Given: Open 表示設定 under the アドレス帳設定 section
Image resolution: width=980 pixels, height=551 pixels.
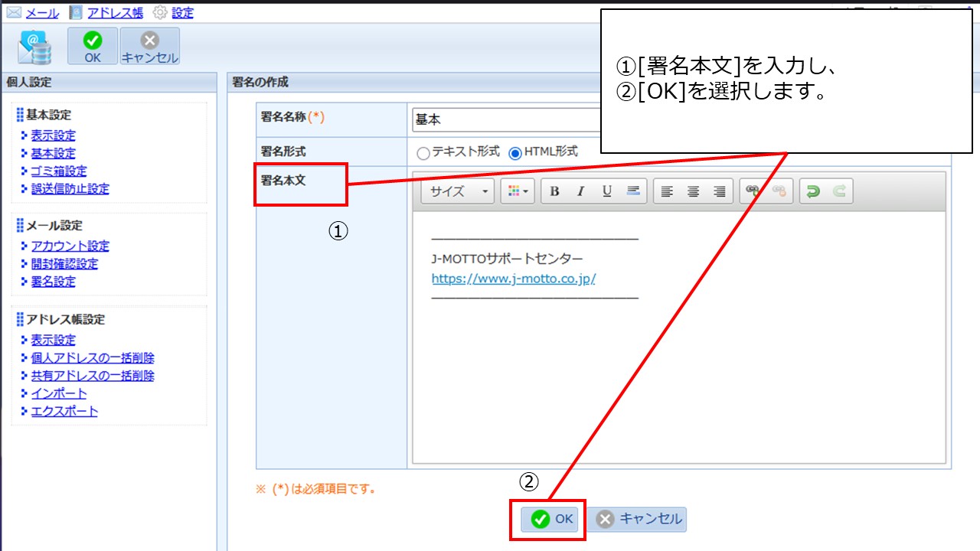Looking at the screenshot, I should point(54,340).
